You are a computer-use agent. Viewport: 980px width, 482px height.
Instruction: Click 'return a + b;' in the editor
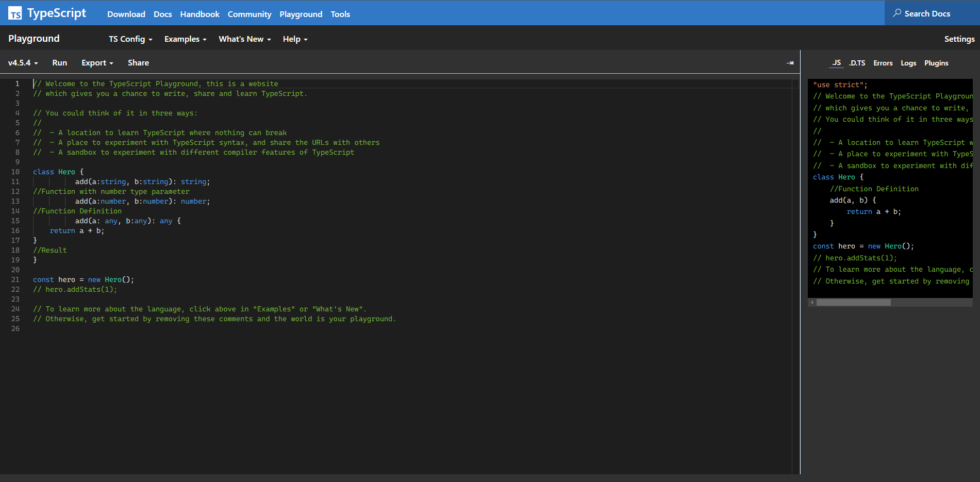click(x=77, y=230)
